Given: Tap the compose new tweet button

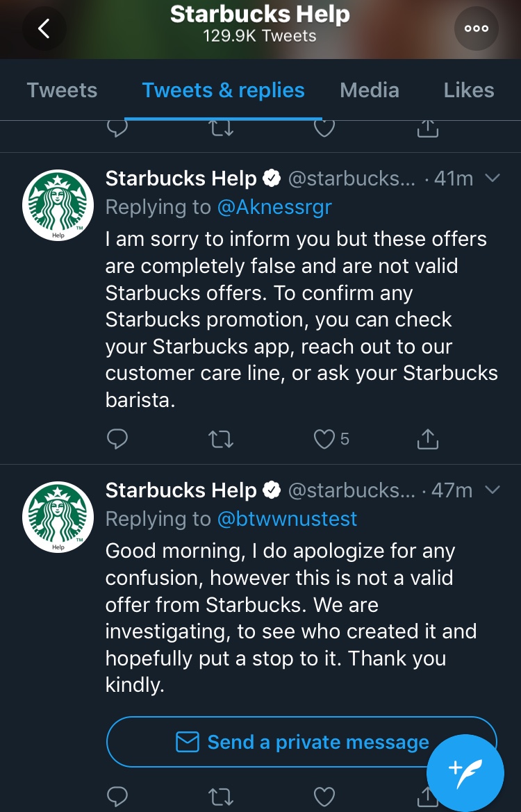Looking at the screenshot, I should coord(465,768).
